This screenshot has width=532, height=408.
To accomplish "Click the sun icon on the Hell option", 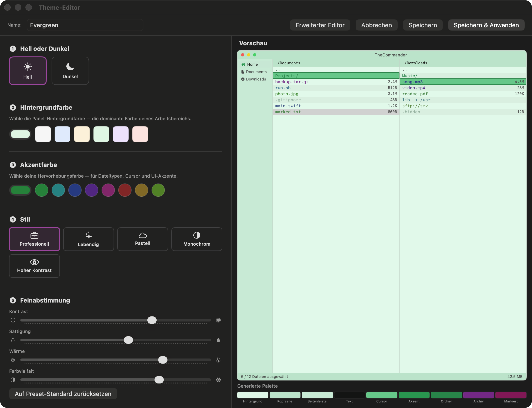I will (x=28, y=66).
